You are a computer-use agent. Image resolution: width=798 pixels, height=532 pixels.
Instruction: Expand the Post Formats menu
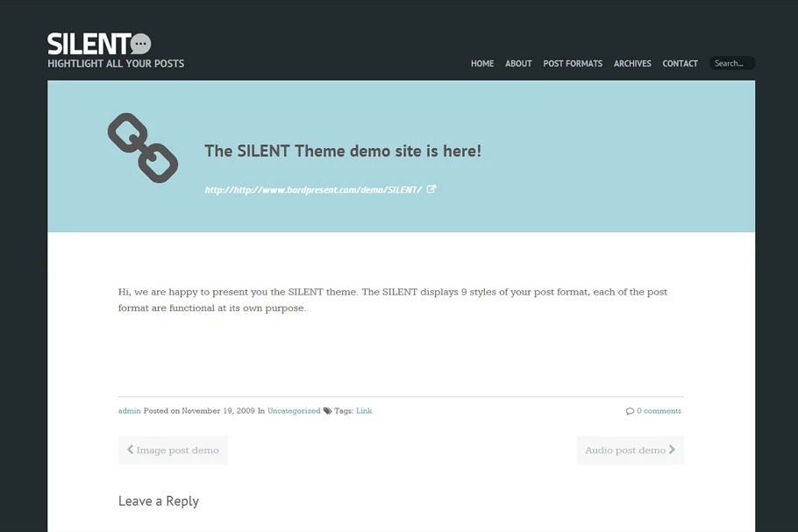573,64
